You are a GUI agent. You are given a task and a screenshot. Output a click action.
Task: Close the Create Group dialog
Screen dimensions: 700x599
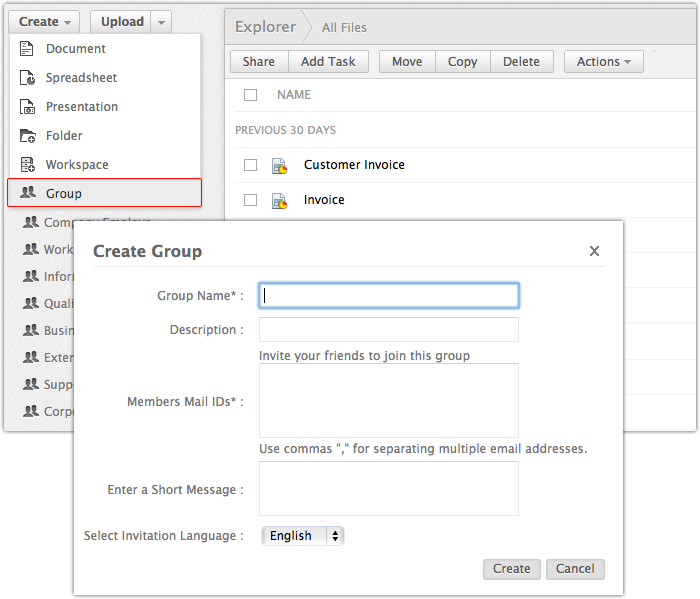click(594, 251)
